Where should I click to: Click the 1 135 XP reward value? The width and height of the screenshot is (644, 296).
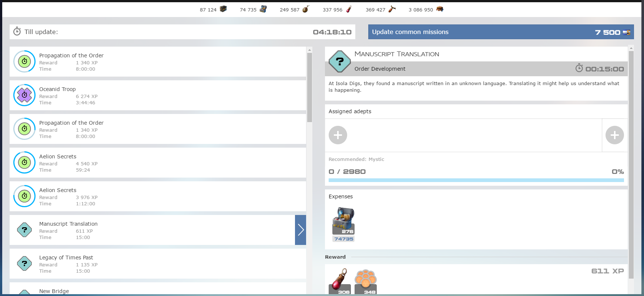(87, 265)
